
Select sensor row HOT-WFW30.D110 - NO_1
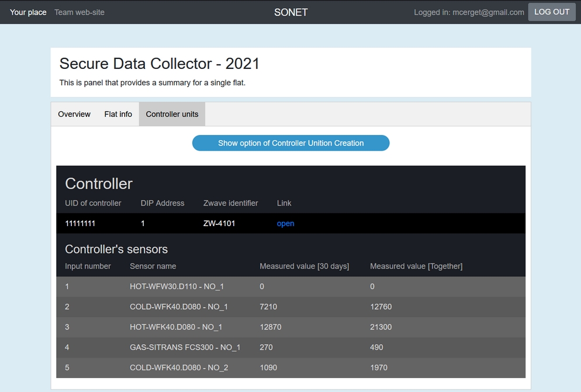point(177,287)
